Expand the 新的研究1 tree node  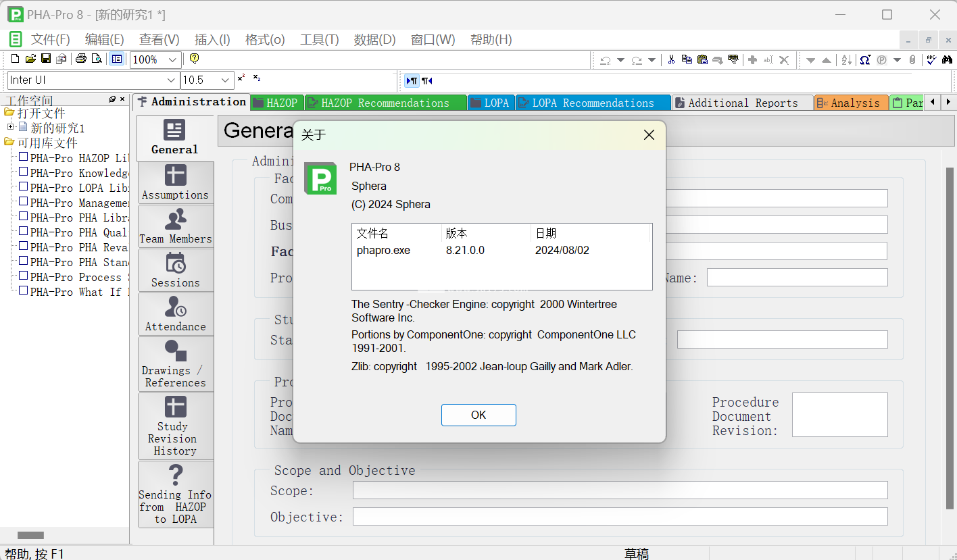(x=11, y=127)
